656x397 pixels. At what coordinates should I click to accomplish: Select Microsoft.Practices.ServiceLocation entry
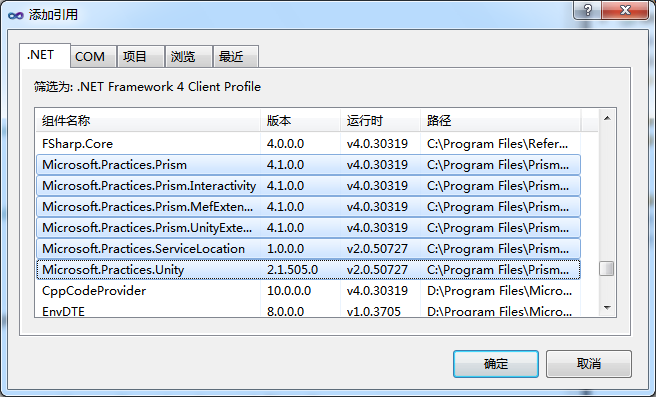click(x=308, y=248)
